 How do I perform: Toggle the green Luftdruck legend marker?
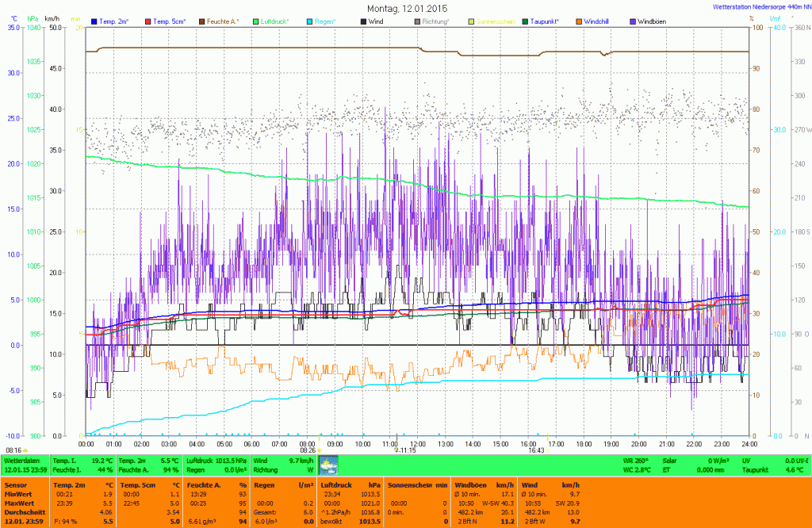coord(256,20)
